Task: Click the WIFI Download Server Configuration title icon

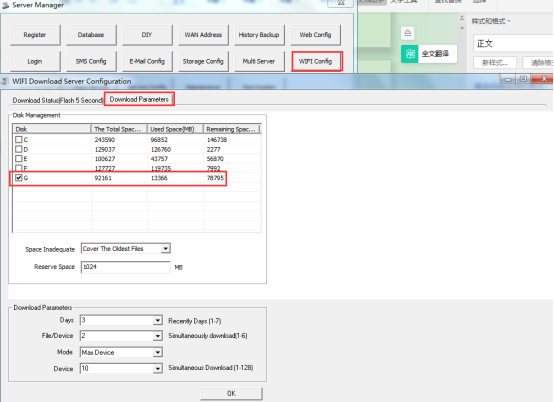Action: [x=5, y=81]
